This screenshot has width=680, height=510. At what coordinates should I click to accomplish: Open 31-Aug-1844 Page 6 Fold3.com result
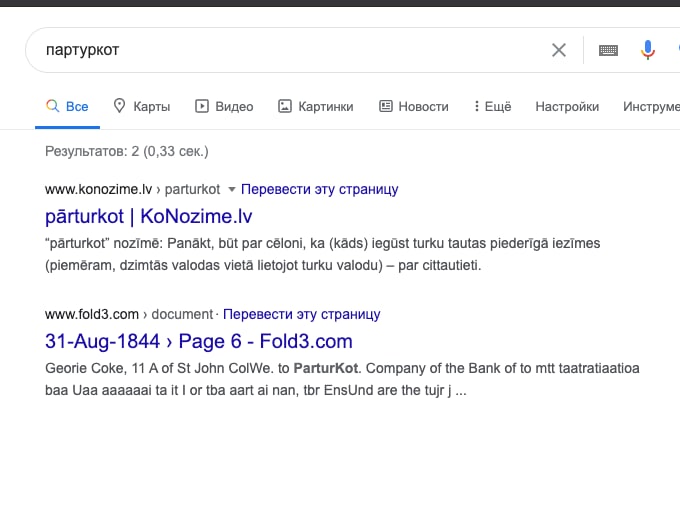[198, 341]
